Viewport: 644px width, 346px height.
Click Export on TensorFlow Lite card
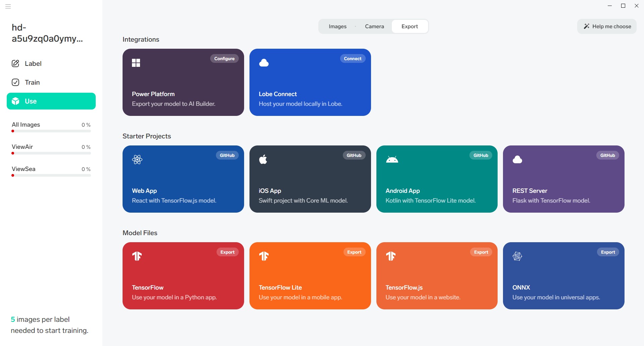click(x=354, y=252)
